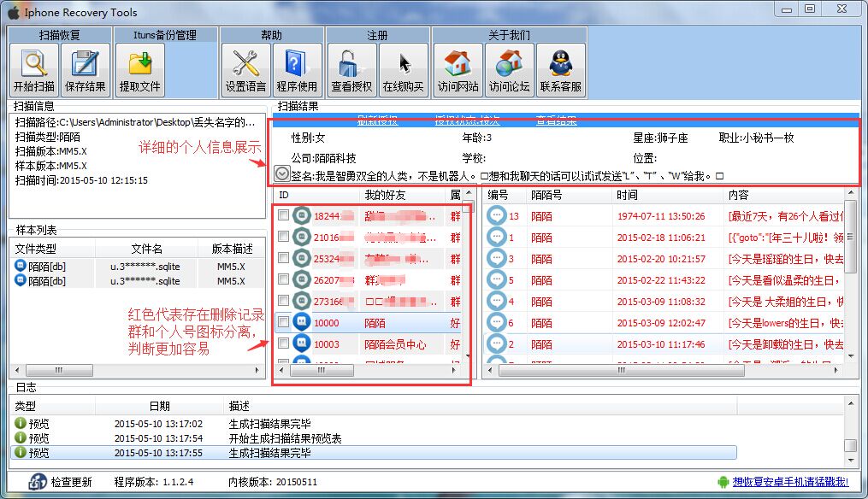Click the contact icon for ID 10003
The image size is (868, 499).
(302, 343)
